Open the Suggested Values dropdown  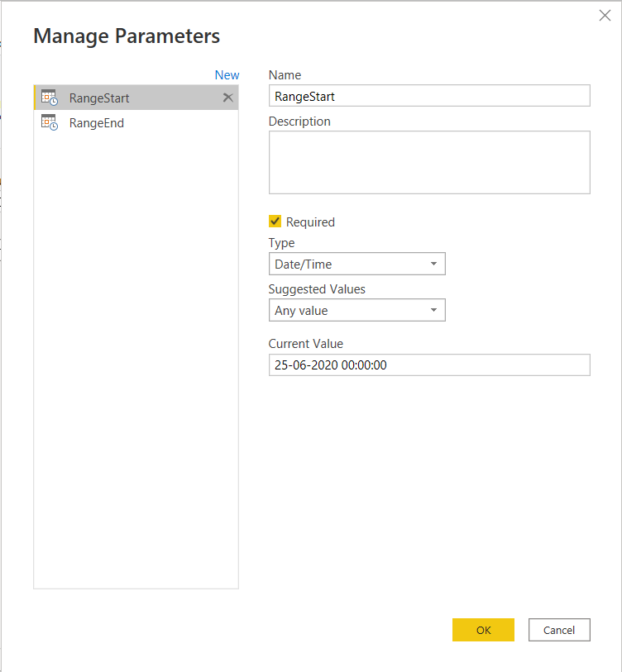(x=356, y=310)
